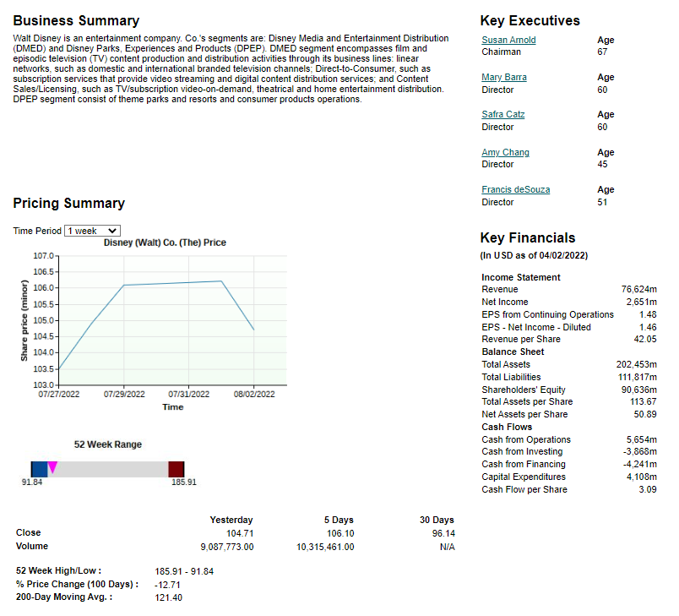Image resolution: width=679 pixels, height=616 pixels.
Task: Select the Pricing Summary heading
Action: tap(69, 203)
